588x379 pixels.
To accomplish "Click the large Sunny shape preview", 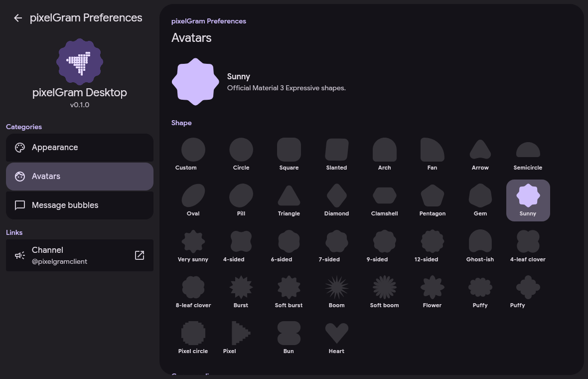I will pos(195,82).
